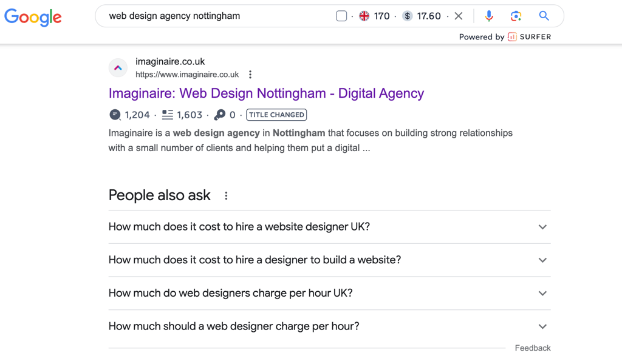Image resolution: width=622 pixels, height=364 pixels.
Task: Click the Google logo
Action: coord(33,17)
